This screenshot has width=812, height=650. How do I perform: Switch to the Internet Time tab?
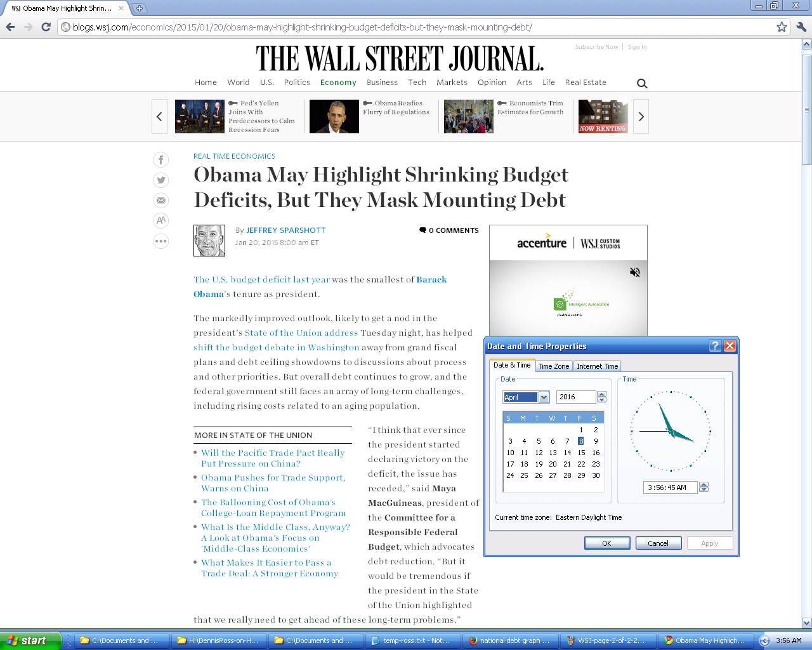pos(597,366)
